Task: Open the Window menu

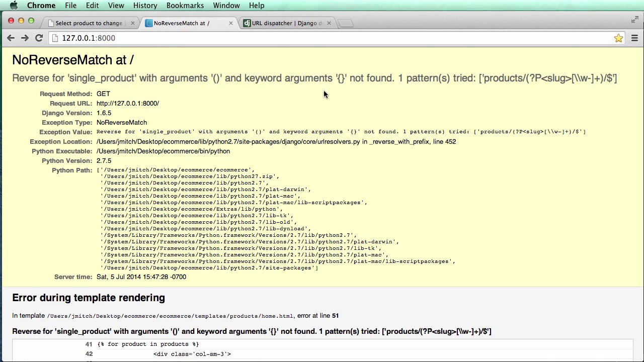Action: 226,6
